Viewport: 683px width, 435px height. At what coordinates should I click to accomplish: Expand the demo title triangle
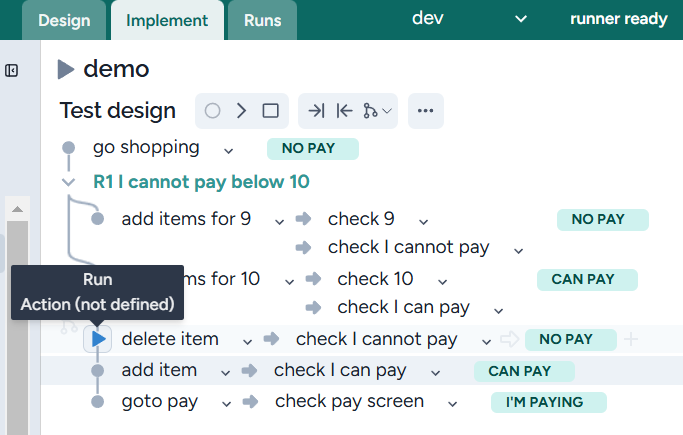pyautogui.click(x=66, y=69)
